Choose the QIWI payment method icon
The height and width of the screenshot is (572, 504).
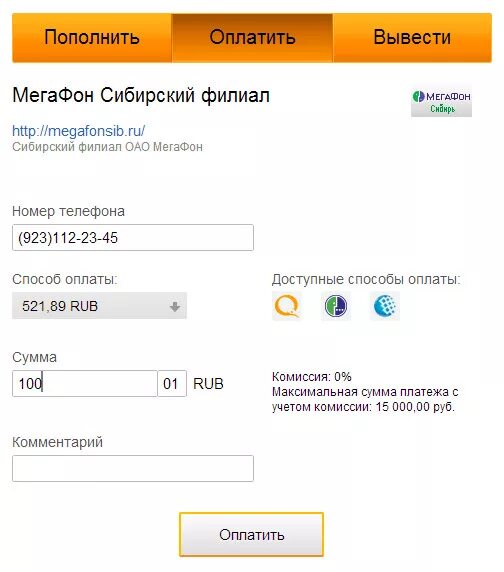coord(287,306)
